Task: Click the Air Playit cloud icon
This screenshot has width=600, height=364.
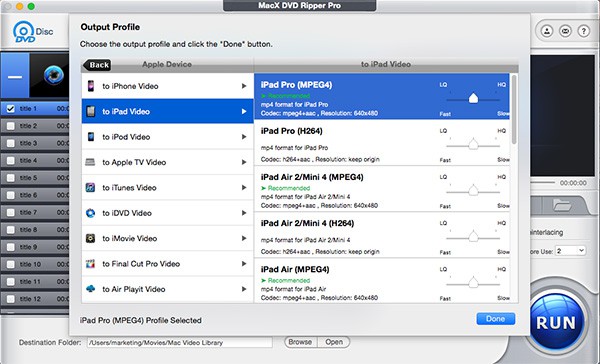Action: [x=90, y=289]
